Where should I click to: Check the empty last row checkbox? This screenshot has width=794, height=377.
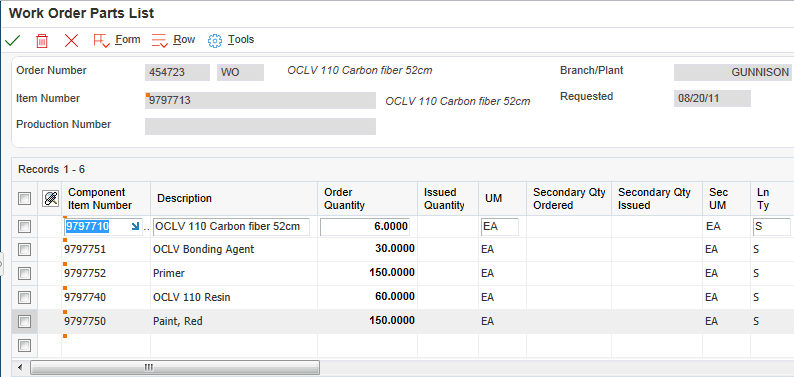24,346
